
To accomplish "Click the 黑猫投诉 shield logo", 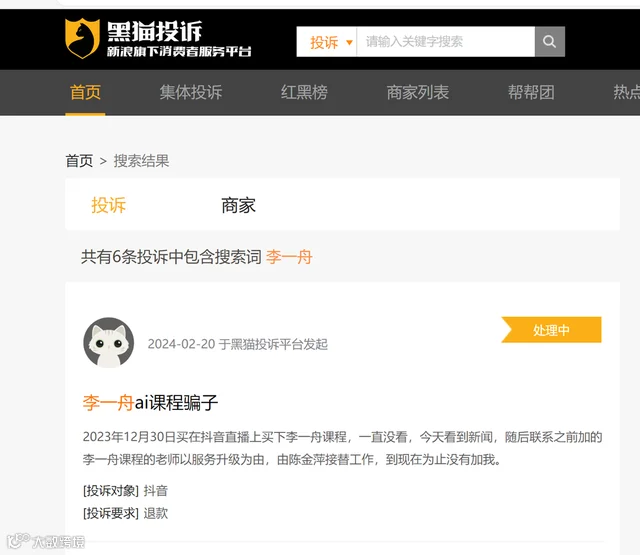I will (82, 38).
